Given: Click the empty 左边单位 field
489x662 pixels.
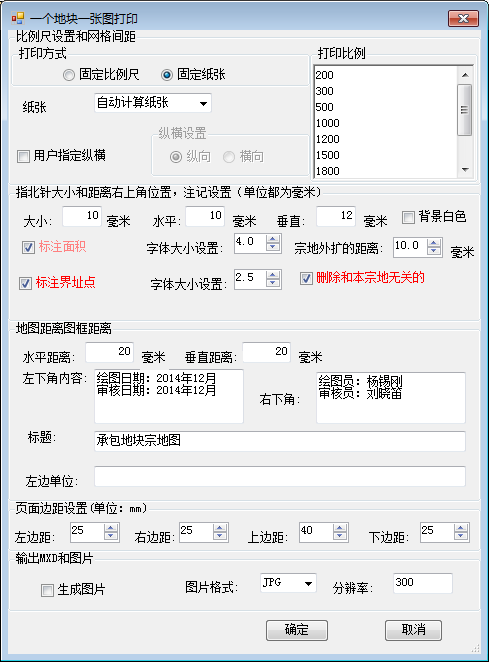Looking at the screenshot, I should pyautogui.click(x=280, y=477).
